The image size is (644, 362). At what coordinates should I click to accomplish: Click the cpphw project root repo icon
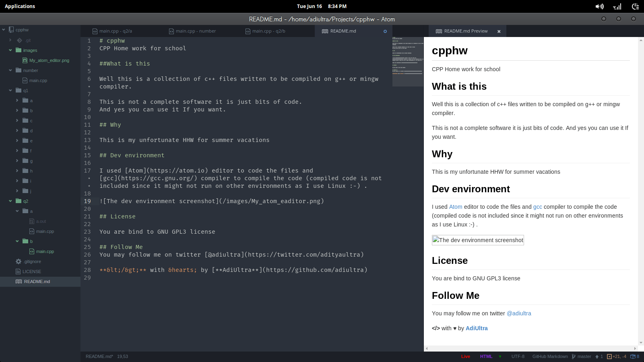coord(12,30)
